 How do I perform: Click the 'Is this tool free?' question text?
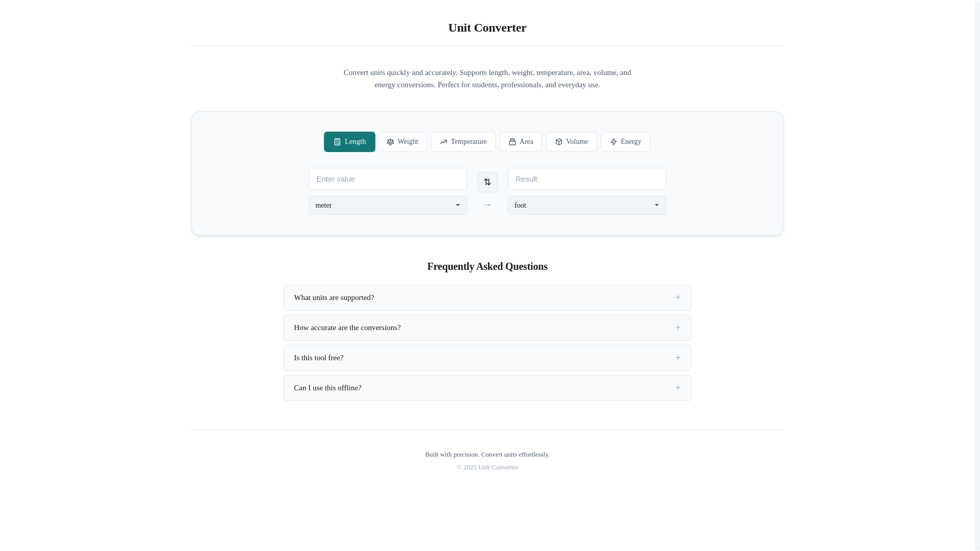pos(319,358)
